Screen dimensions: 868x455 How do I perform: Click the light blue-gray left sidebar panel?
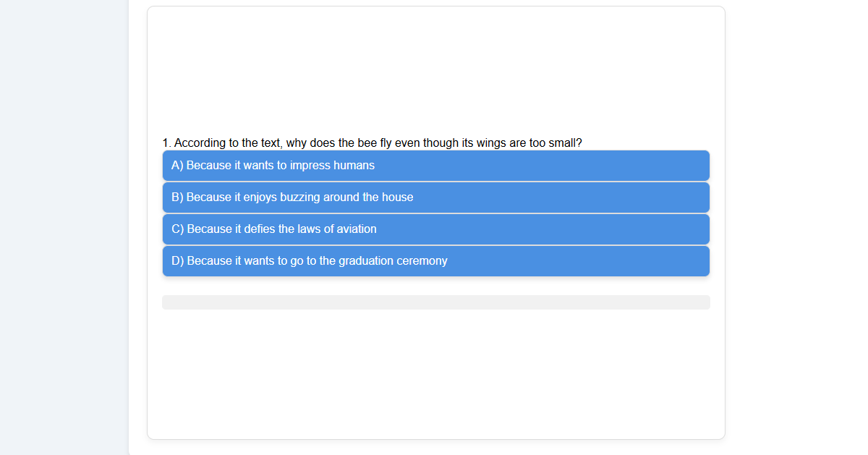64,227
